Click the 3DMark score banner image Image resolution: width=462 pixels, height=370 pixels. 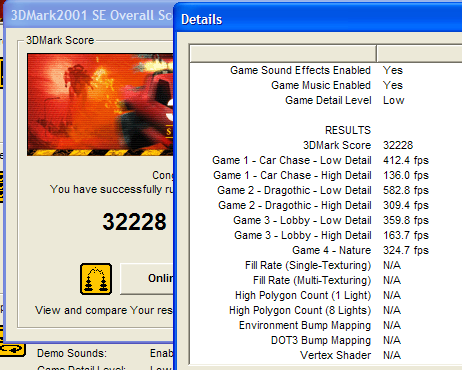tap(100, 105)
